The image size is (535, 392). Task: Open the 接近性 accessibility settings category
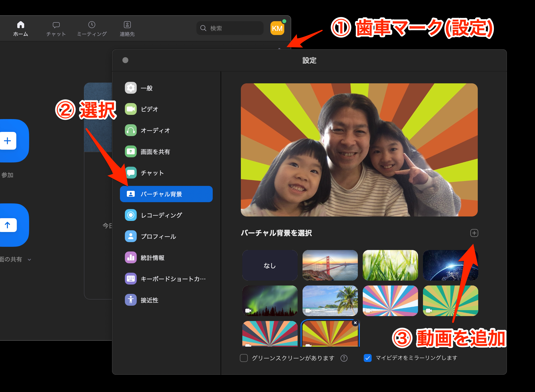point(166,300)
